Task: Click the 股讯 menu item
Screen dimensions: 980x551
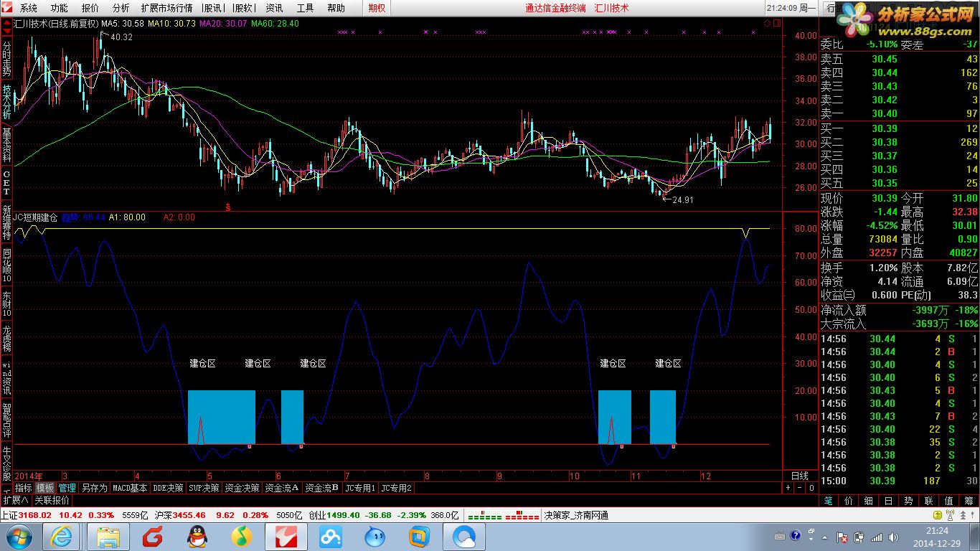Action: tap(212, 8)
